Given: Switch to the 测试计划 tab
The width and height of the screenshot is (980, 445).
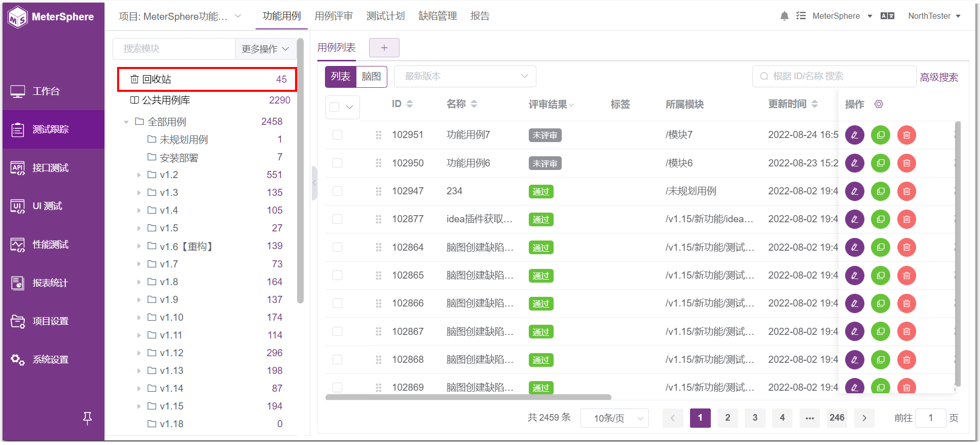Looking at the screenshot, I should pyautogui.click(x=385, y=16).
